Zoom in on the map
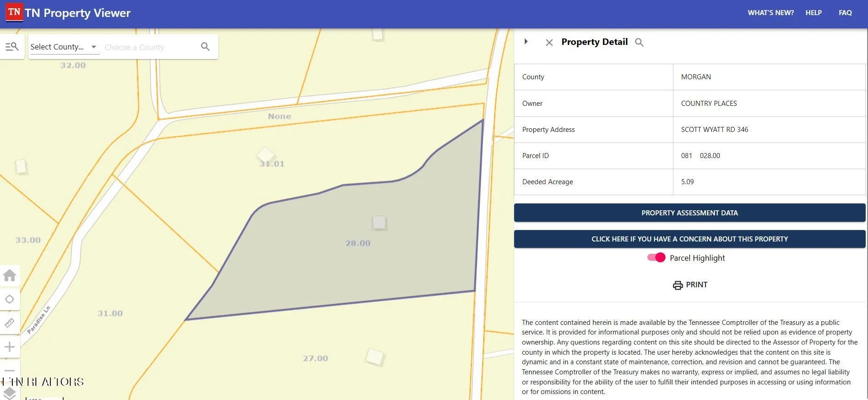This screenshot has height=400, width=868. pyautogui.click(x=10, y=347)
